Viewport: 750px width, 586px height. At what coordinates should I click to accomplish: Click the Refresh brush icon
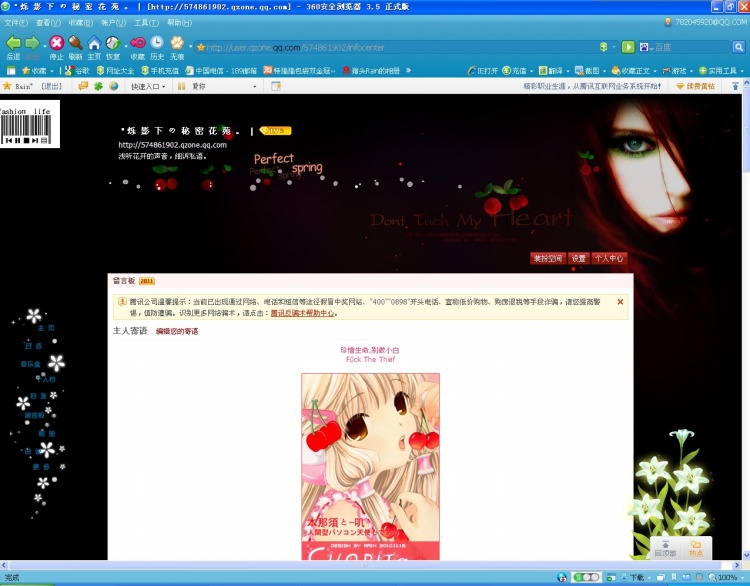75,44
